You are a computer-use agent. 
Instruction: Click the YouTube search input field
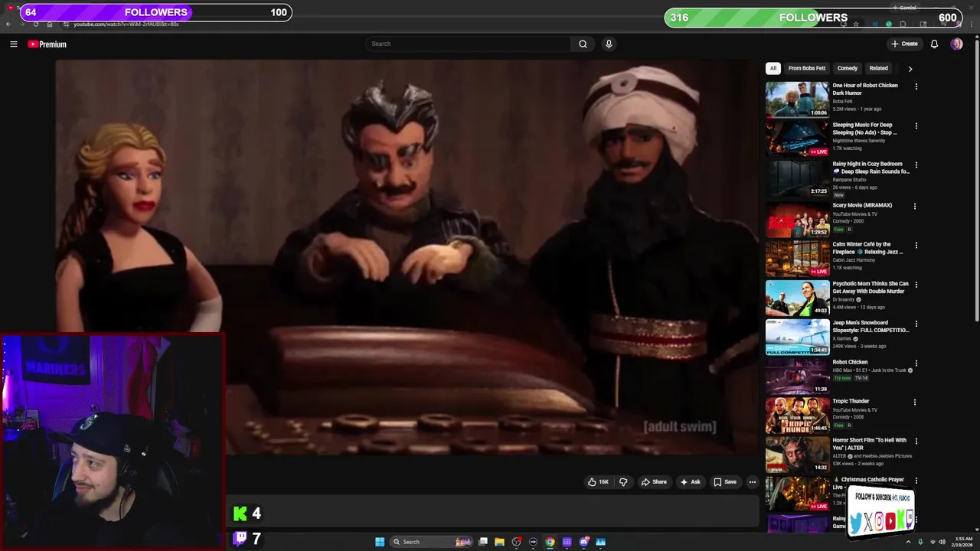tap(469, 44)
